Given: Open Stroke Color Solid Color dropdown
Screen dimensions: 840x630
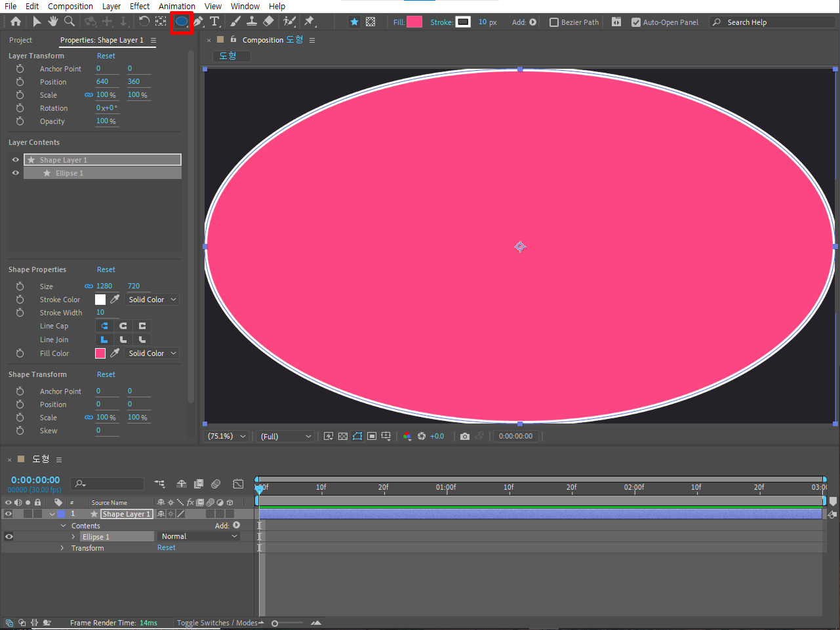Looking at the screenshot, I should 152,299.
